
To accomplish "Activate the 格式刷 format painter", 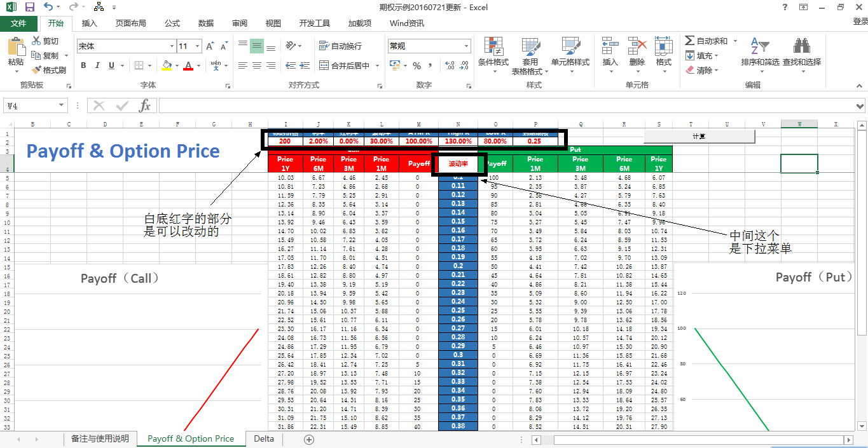I will [50, 70].
